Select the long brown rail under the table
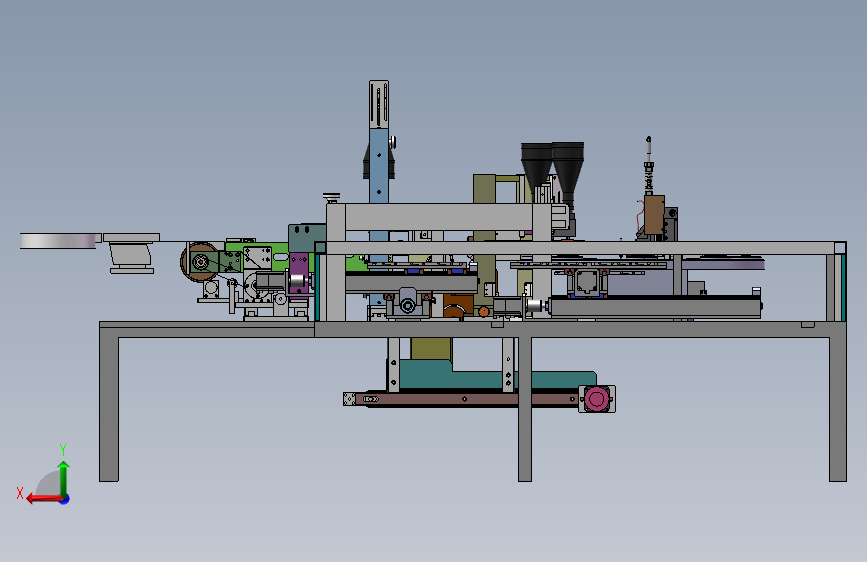The width and height of the screenshot is (867, 562). (467, 399)
